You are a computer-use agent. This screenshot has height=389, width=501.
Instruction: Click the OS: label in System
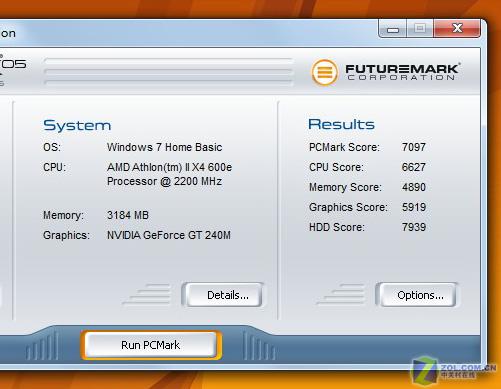(52, 147)
